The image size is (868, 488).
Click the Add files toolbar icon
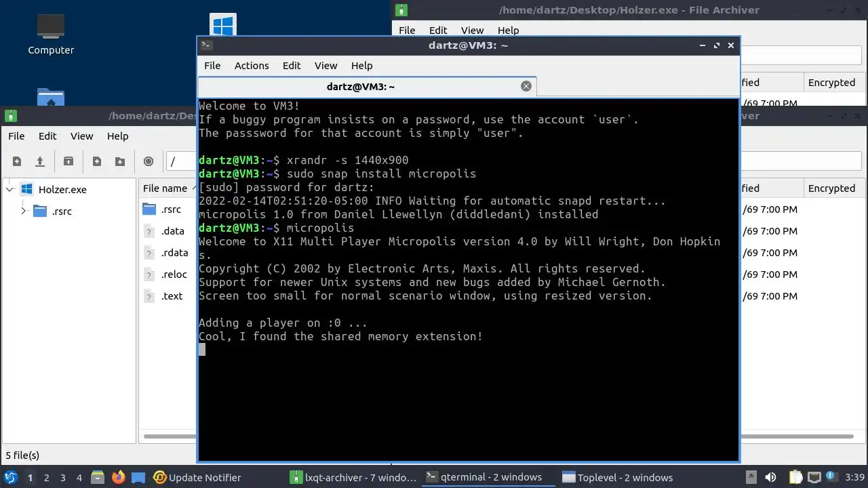[x=97, y=161]
